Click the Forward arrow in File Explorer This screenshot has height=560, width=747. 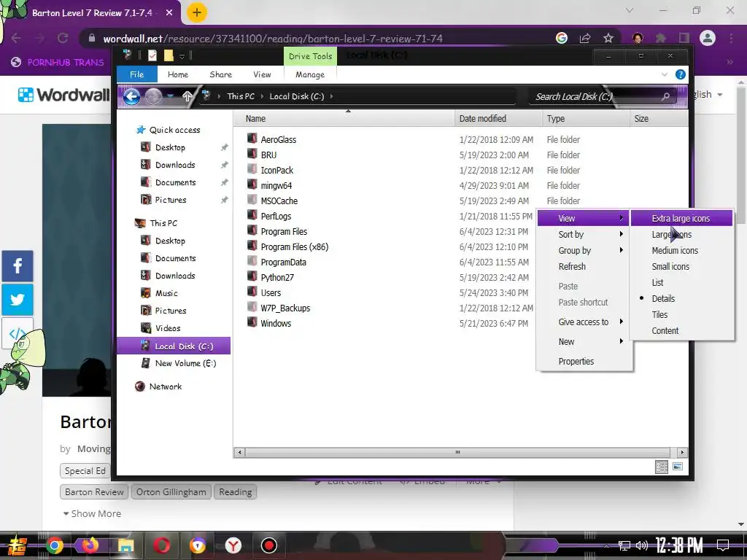pyautogui.click(x=153, y=96)
